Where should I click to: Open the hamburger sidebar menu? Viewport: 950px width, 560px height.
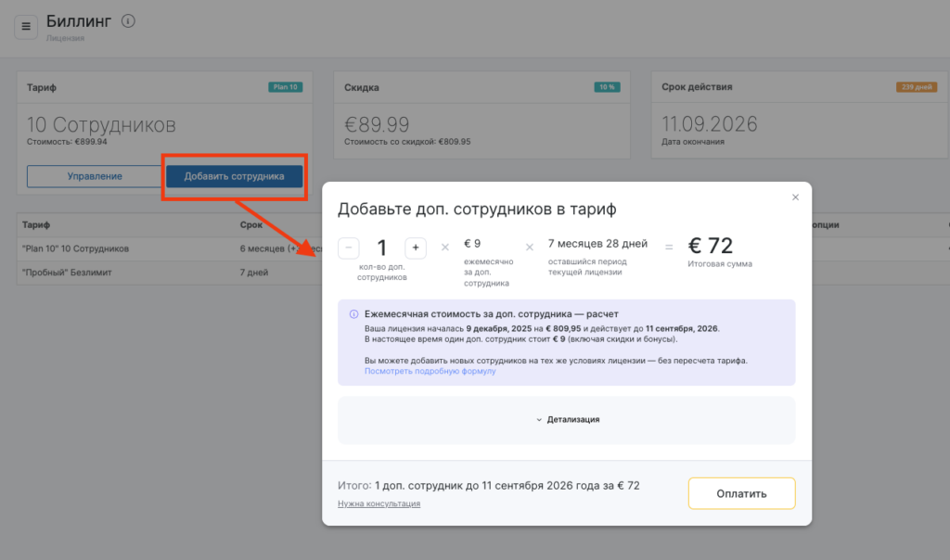(26, 26)
